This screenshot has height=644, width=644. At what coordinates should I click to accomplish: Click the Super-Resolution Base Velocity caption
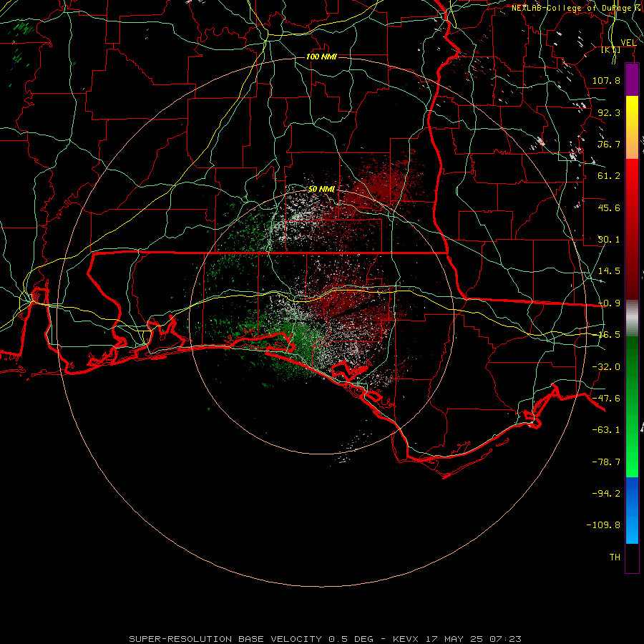(x=326, y=639)
